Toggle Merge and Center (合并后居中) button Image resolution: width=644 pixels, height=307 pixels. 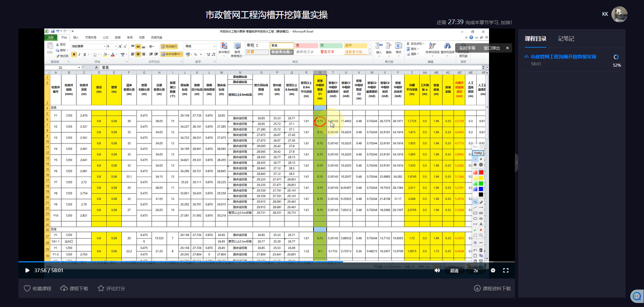click(170, 54)
